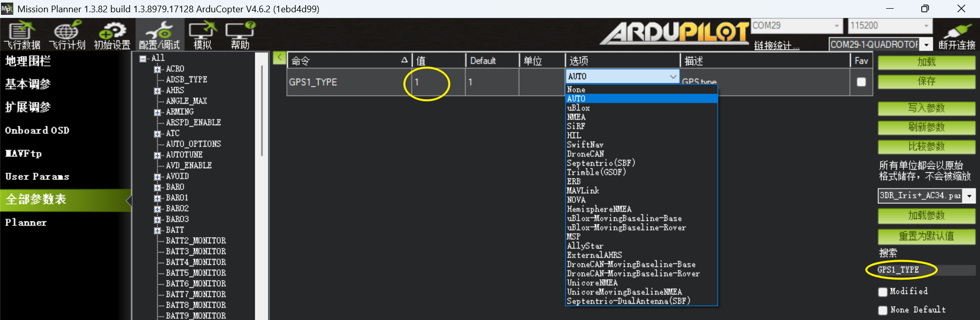Viewport: 980px width, 320px height.
Task: Click the green collapse arrow beside the table
Action: [279, 58]
